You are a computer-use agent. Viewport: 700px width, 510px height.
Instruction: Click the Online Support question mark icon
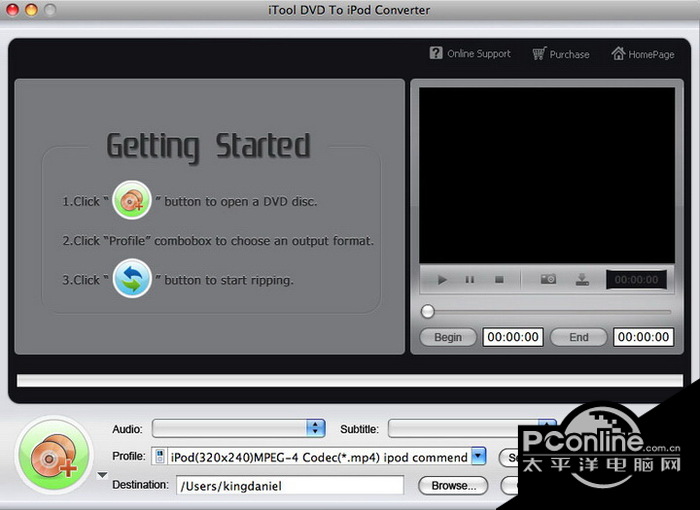click(x=436, y=53)
